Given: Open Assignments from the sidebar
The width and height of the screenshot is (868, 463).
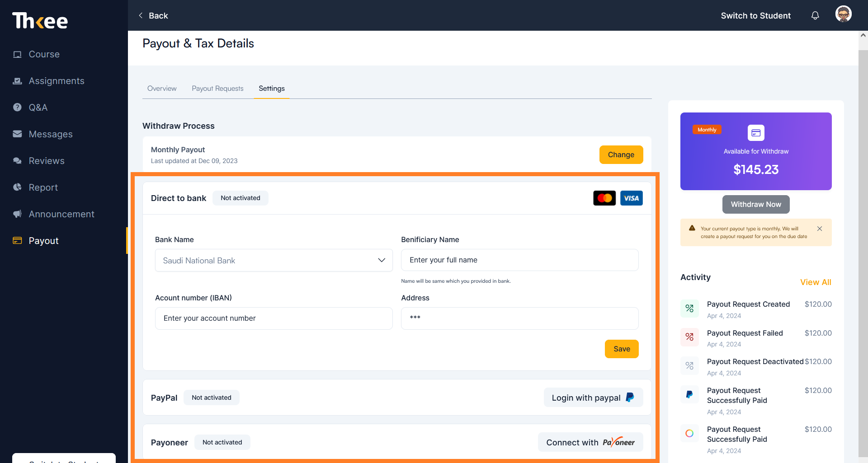Looking at the screenshot, I should 57,81.
